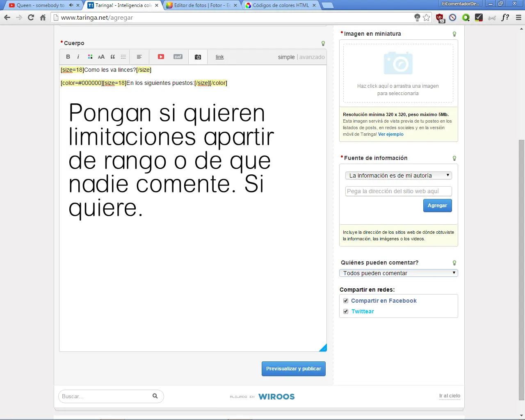
Task: Click the editor resize corner handle
Action: pyautogui.click(x=323, y=348)
